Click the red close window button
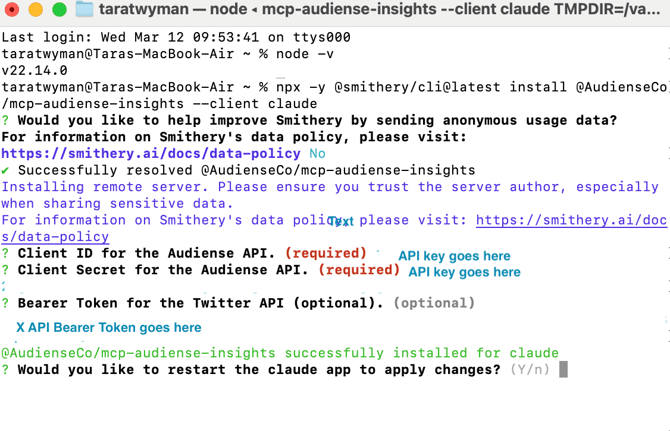Image resolution: width=670 pixels, height=431 pixels. tap(12, 9)
